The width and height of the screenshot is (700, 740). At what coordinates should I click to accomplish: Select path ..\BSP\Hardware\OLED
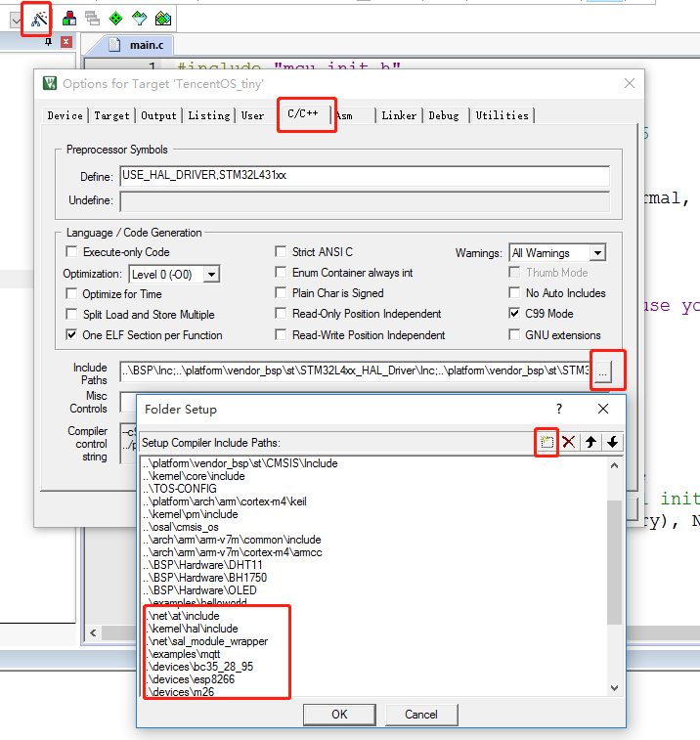200,590
